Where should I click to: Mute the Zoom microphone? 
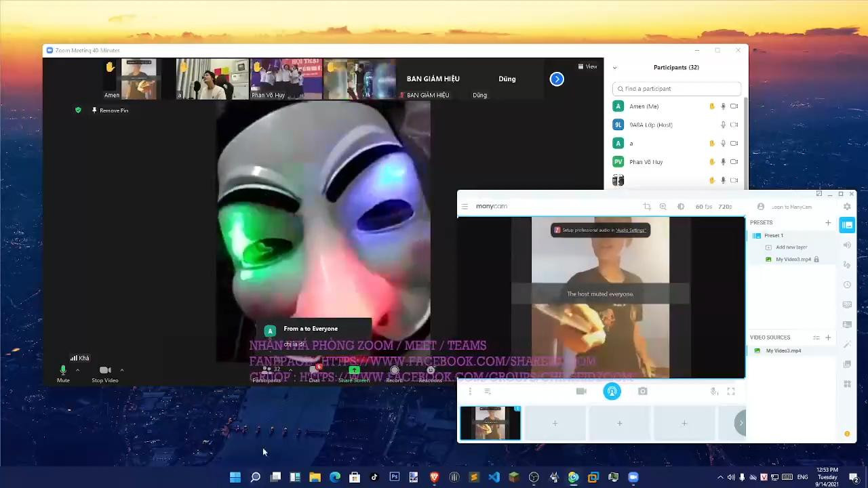click(63, 372)
